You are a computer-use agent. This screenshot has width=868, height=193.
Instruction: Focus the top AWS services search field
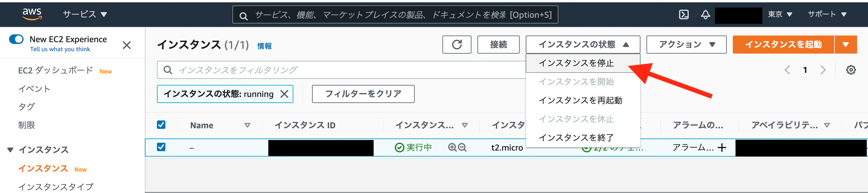395,15
